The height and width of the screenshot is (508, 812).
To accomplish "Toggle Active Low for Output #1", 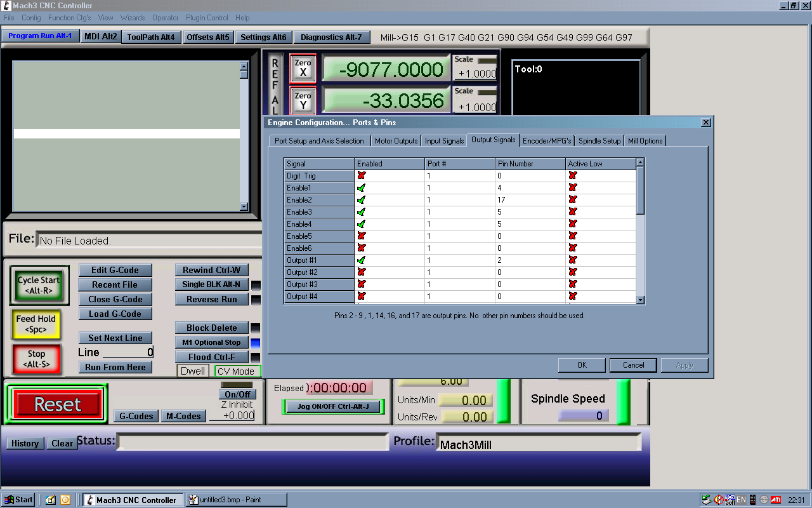I will pos(572,260).
